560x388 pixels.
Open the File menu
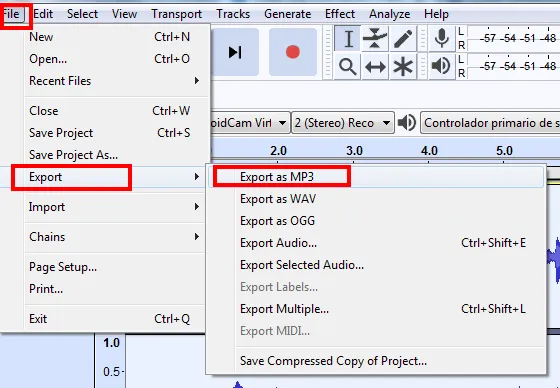click(x=11, y=14)
